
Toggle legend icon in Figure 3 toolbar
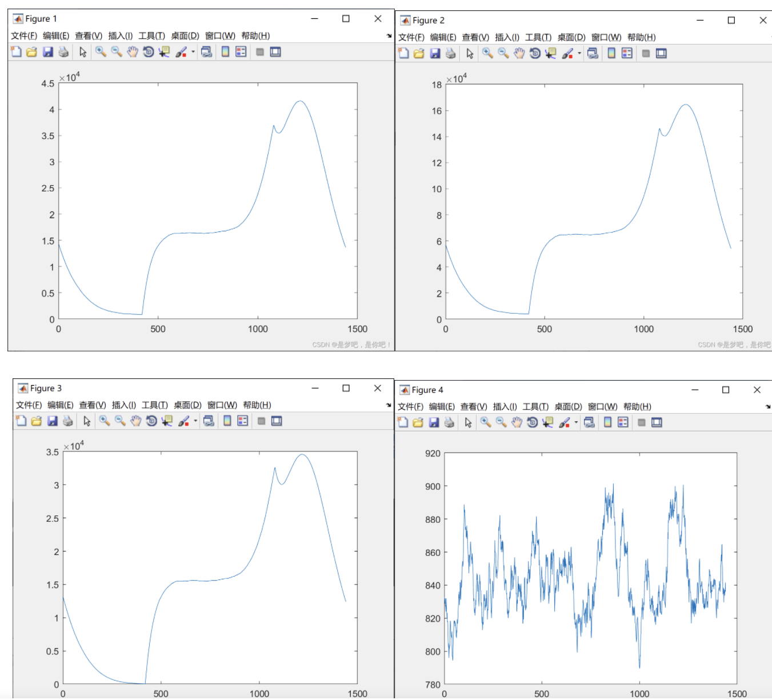pos(243,421)
